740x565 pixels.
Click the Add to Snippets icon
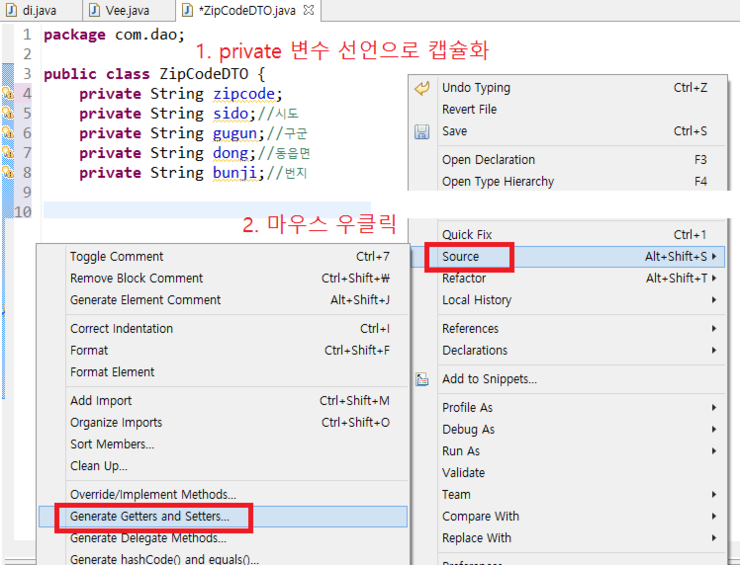coord(422,380)
